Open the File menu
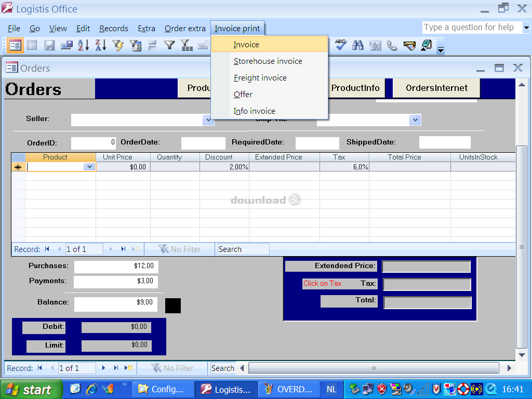The width and height of the screenshot is (532, 399). [14, 29]
